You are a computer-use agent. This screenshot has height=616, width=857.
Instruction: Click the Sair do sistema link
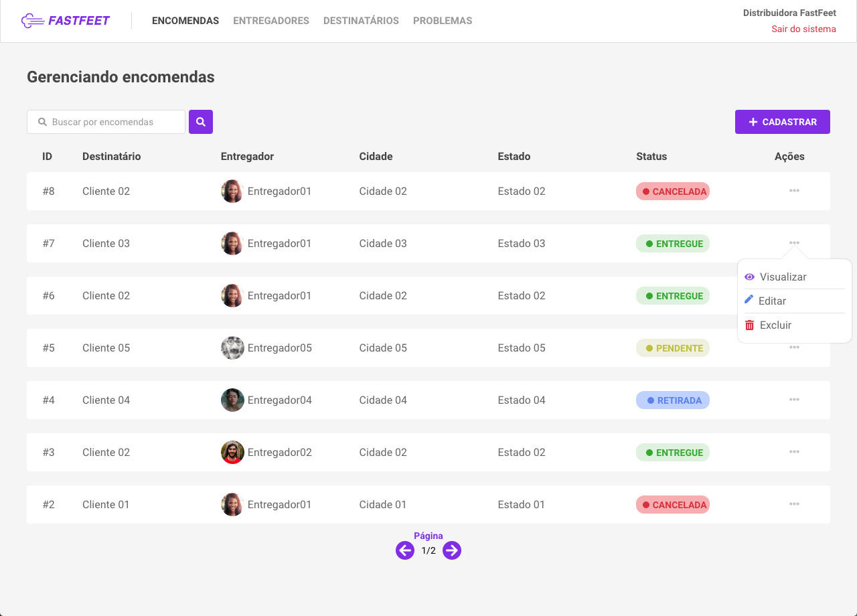coord(803,29)
